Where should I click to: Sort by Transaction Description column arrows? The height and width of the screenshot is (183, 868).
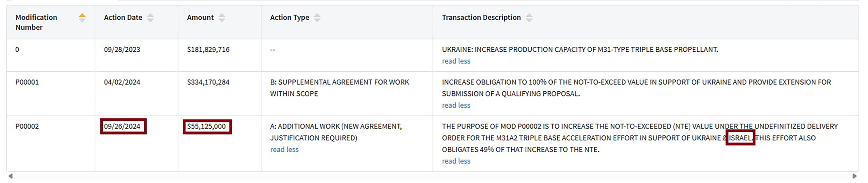pyautogui.click(x=529, y=18)
